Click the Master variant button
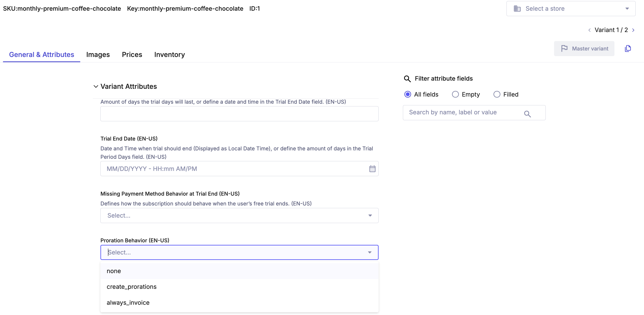This screenshot has height=315, width=644. (584, 48)
